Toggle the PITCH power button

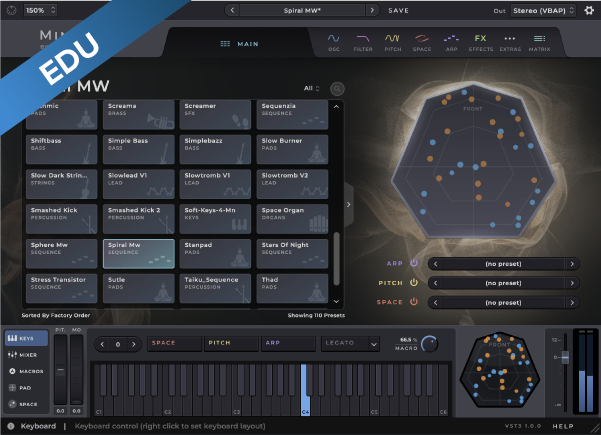414,282
